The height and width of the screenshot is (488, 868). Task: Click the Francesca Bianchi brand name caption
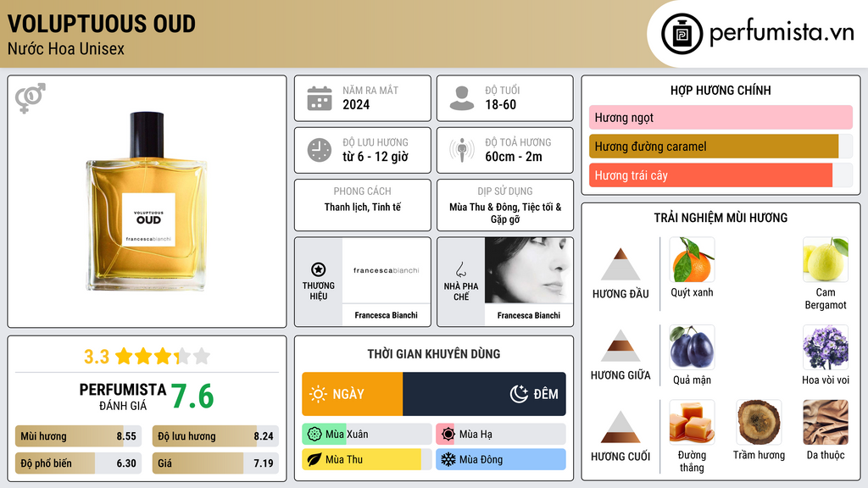386,315
